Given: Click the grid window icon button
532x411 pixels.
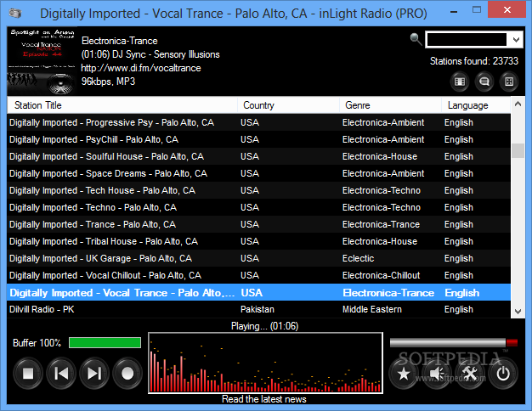Looking at the screenshot, I should (509, 82).
